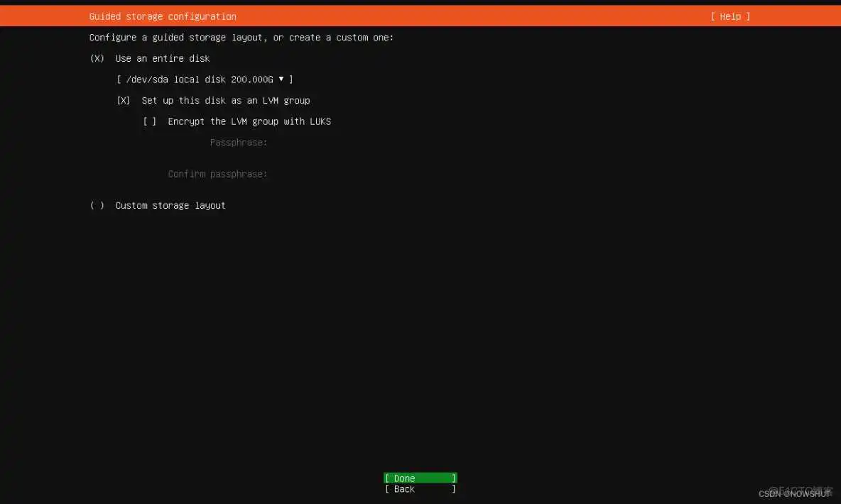Select the 'Use an entire disk' radio button

point(97,58)
